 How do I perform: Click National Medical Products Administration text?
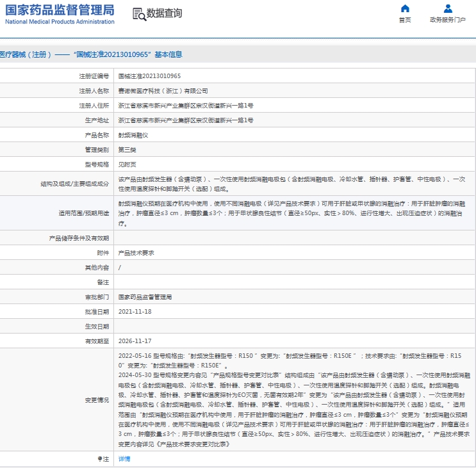click(x=60, y=22)
